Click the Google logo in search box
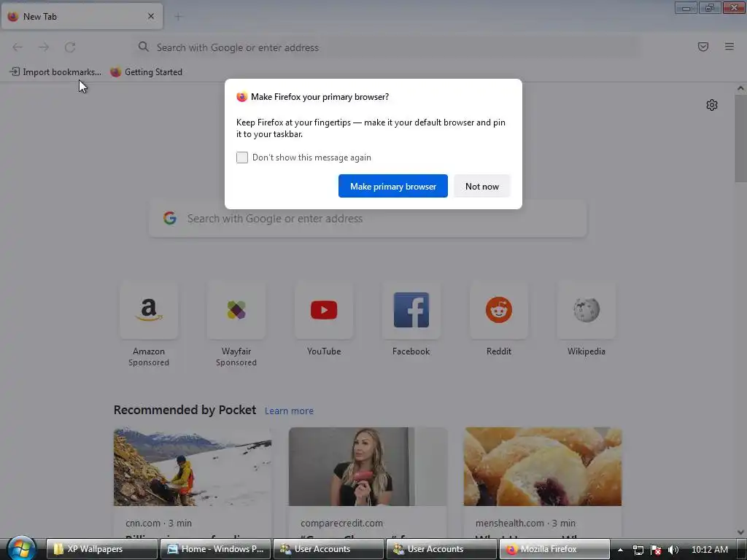Viewport: 747px width, 560px height. (x=170, y=219)
